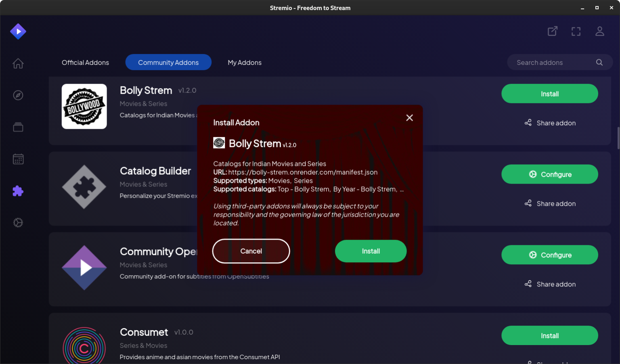Image resolution: width=620 pixels, height=364 pixels.
Task: Switch to the My Addons tab
Action: [x=244, y=62]
